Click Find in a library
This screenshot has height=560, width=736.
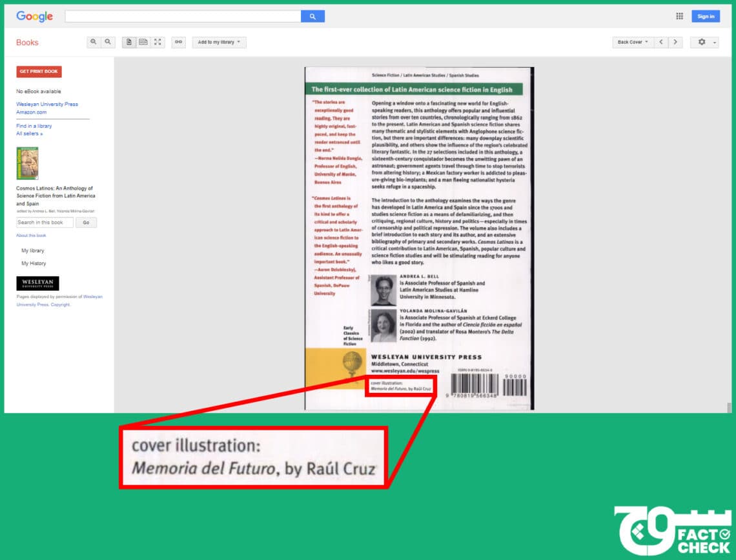coord(34,126)
